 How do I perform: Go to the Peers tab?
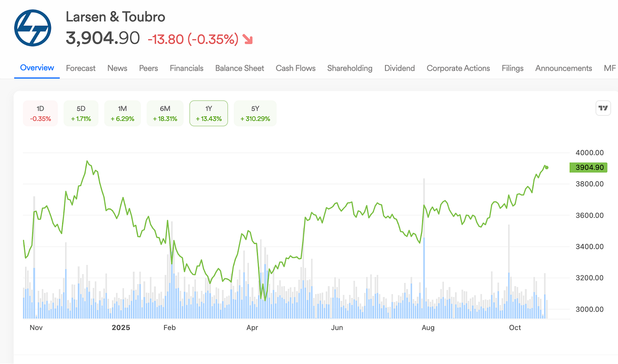149,68
